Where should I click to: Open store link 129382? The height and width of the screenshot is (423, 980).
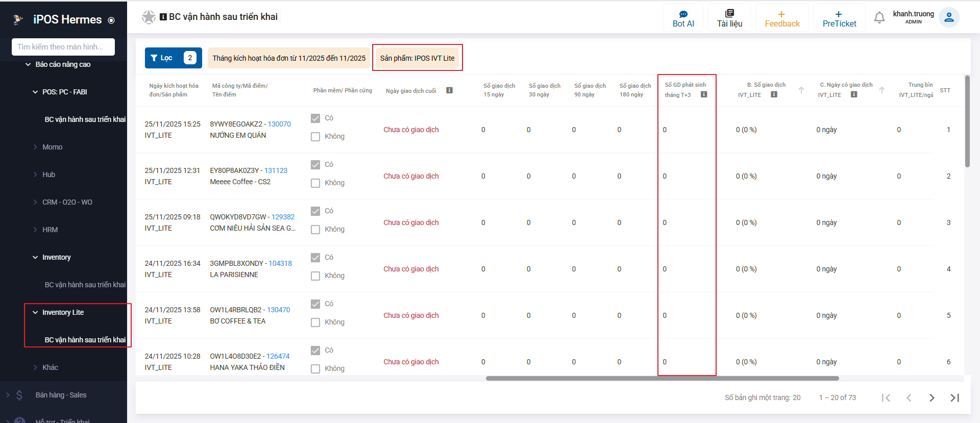point(283,217)
